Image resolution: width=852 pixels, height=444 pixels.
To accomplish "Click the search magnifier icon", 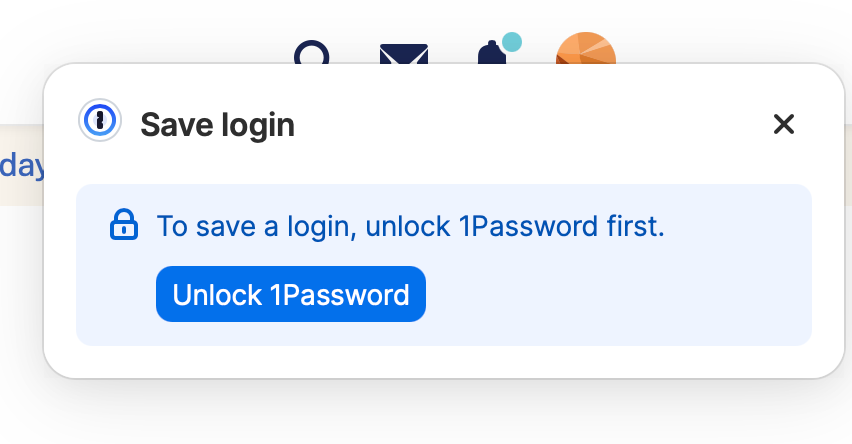I will coord(312,53).
